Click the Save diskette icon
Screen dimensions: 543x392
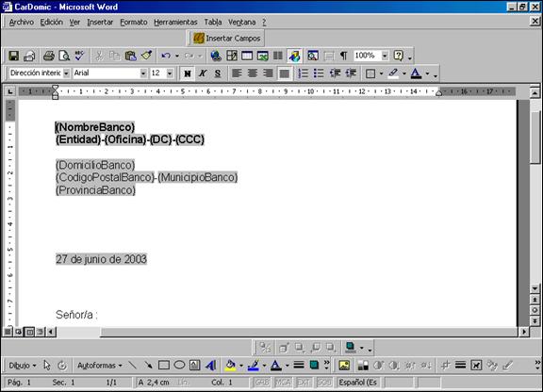14,56
